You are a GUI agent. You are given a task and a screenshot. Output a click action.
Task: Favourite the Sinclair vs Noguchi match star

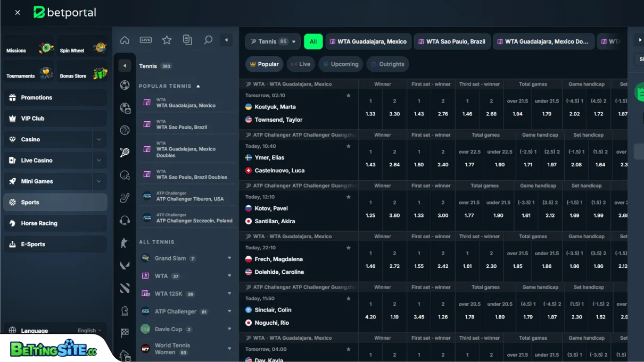[x=349, y=299]
